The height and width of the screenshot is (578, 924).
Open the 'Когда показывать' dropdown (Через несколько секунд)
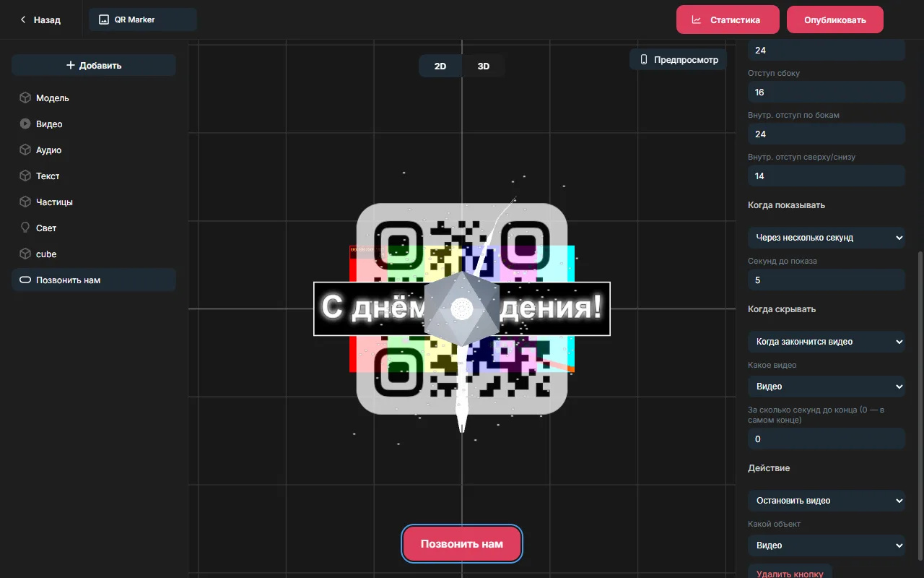[827, 238]
